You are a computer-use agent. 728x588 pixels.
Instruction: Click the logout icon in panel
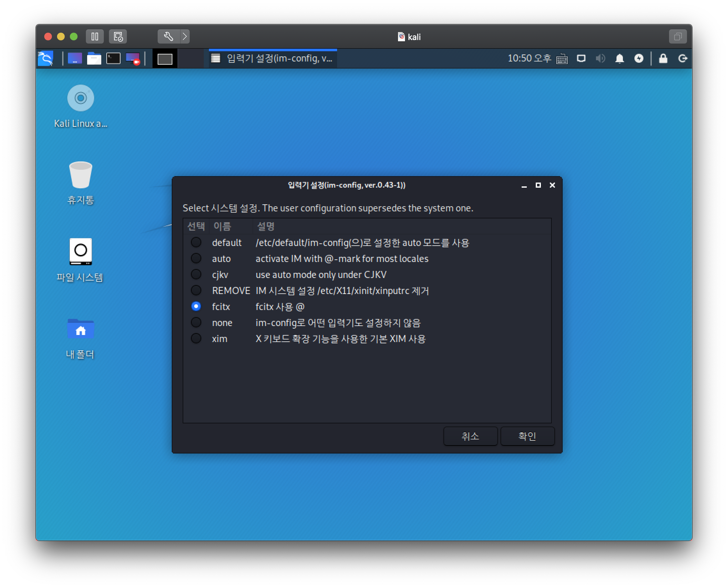pyautogui.click(x=682, y=59)
